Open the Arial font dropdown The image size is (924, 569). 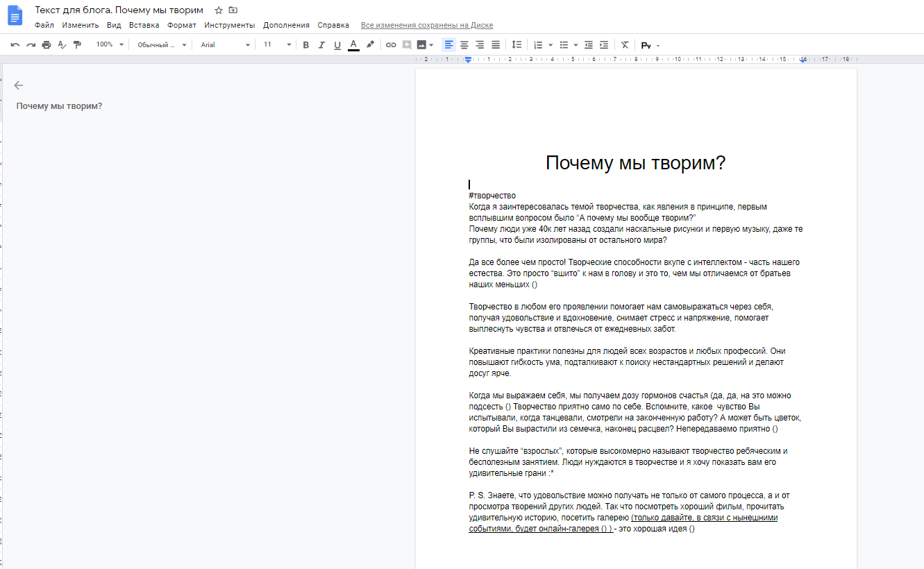pos(225,44)
